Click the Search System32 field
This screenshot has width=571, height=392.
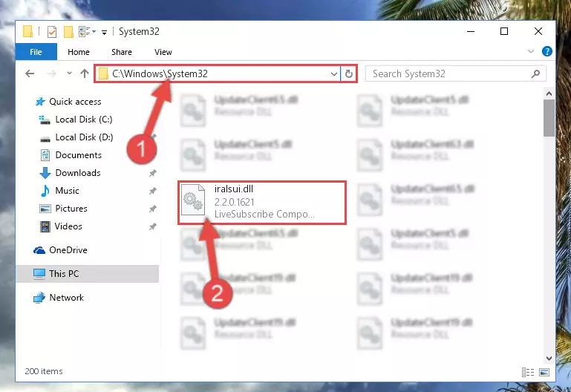[x=455, y=74]
